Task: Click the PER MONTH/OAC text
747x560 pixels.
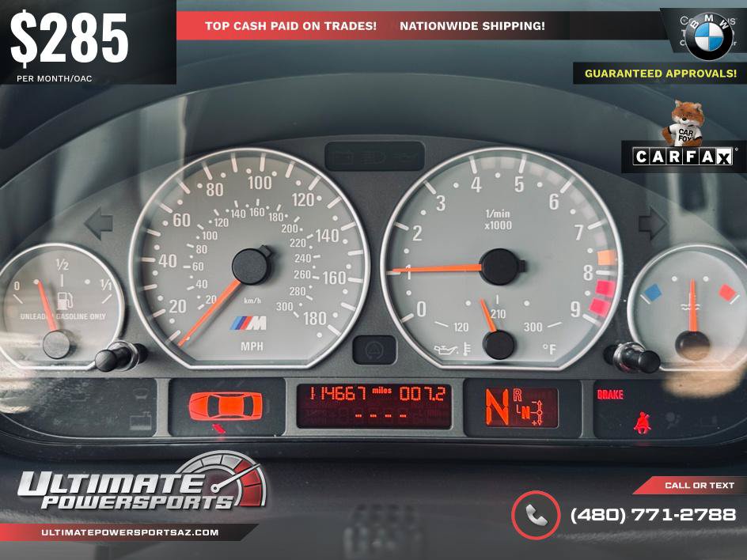Action: (55, 78)
